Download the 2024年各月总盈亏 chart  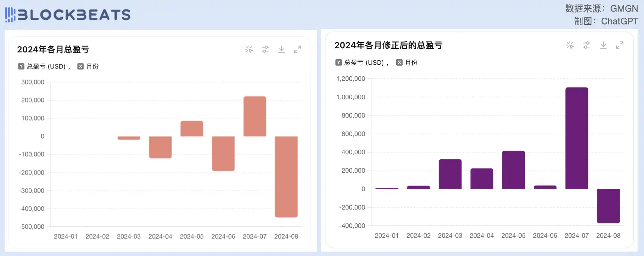click(x=281, y=49)
